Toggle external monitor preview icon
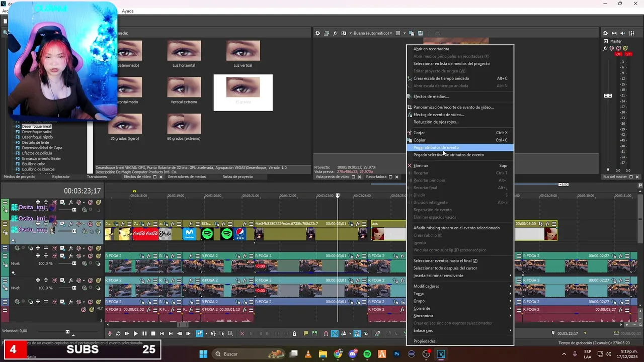Screen dimensions: 644x362 pos(327,33)
